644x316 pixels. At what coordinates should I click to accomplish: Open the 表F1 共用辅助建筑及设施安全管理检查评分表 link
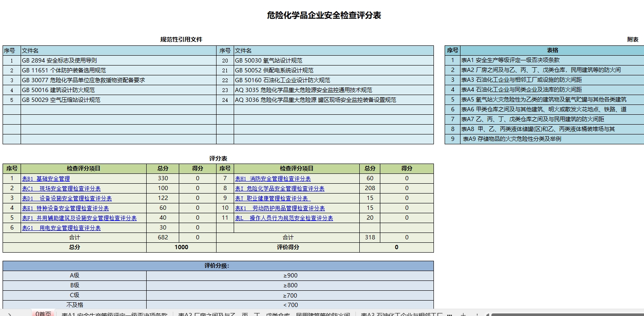[79, 218]
